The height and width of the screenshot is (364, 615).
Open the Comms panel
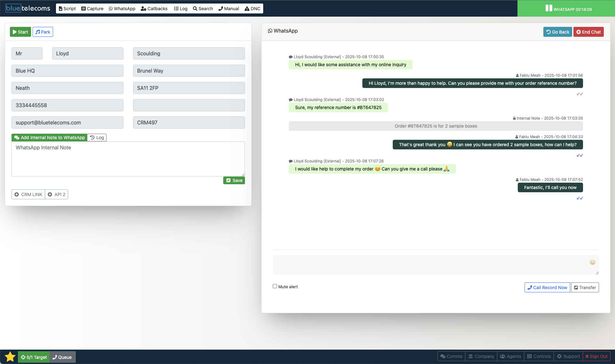(x=451, y=356)
